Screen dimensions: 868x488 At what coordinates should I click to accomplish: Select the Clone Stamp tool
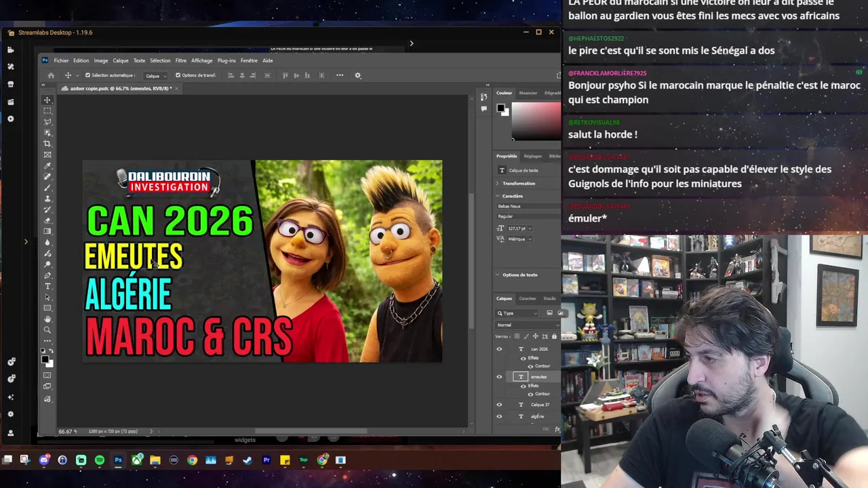[47, 199]
